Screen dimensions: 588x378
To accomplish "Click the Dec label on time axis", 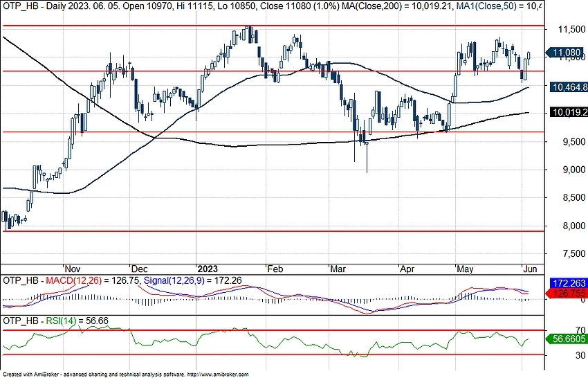I will pyautogui.click(x=139, y=269).
